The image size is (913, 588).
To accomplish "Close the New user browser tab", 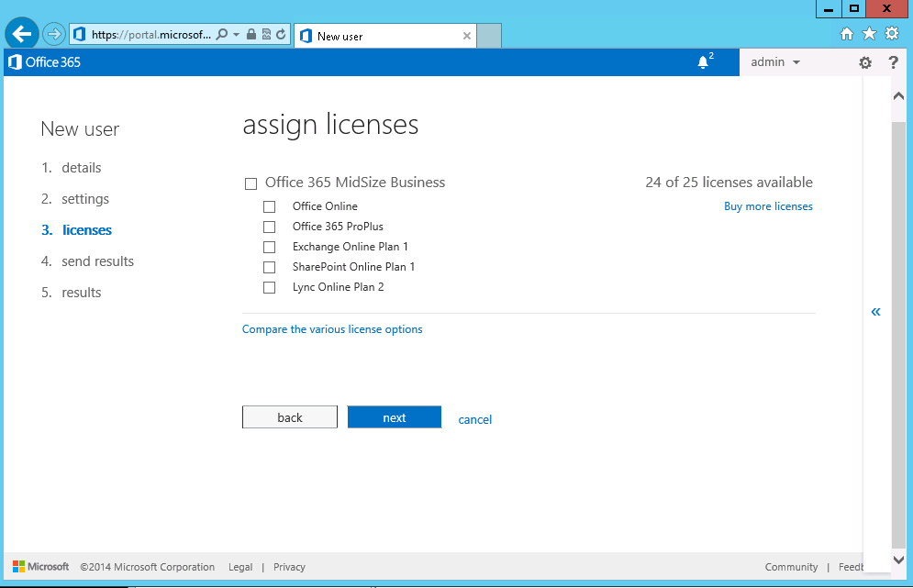I will (466, 36).
